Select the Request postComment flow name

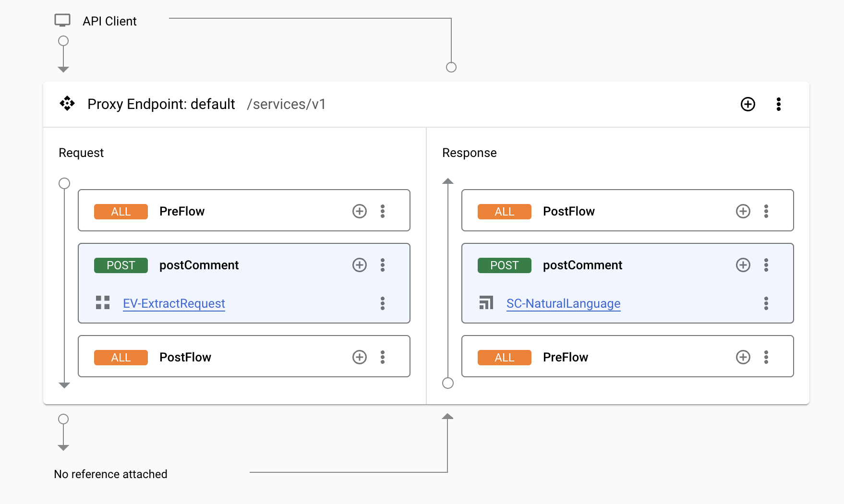(x=199, y=265)
